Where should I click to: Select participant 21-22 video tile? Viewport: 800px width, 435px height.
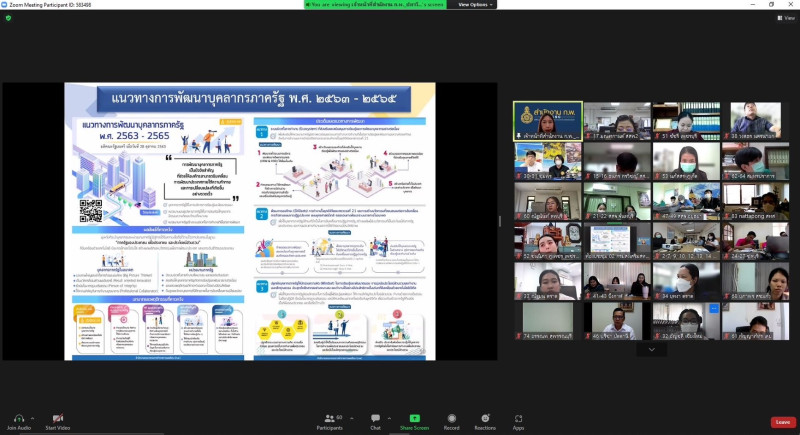617,201
